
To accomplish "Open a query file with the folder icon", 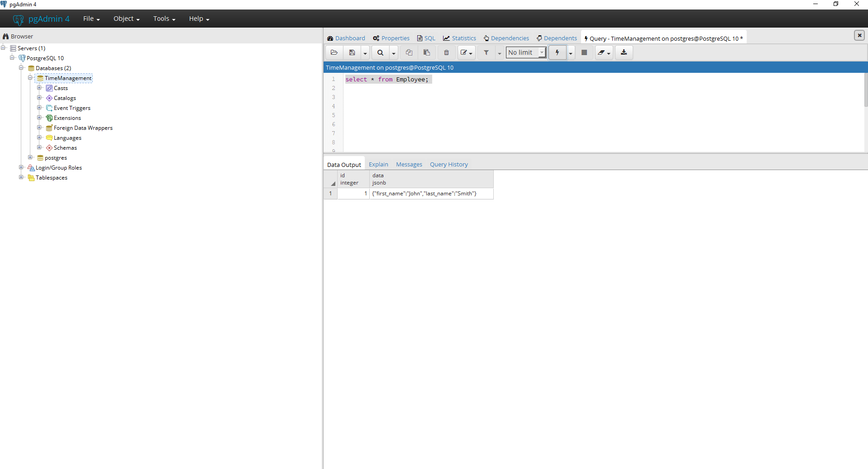I will (x=334, y=52).
